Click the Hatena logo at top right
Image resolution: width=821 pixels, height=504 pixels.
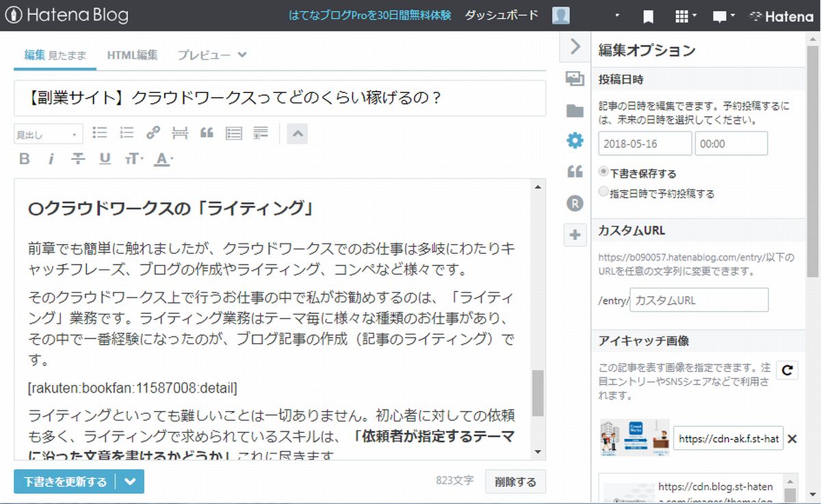click(x=781, y=16)
